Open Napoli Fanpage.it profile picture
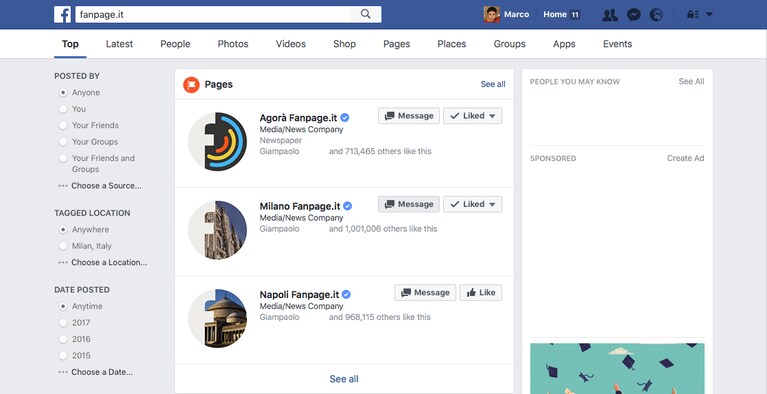Screen dimensions: 767x394 tap(218, 318)
